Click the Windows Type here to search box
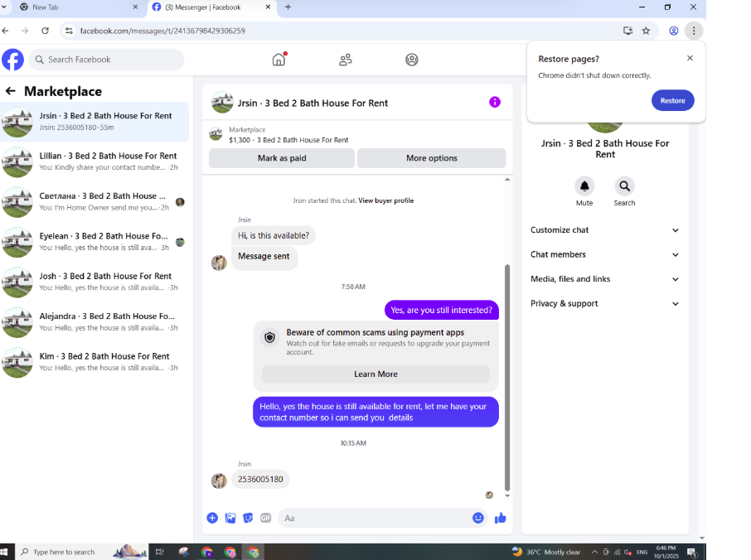The width and height of the screenshot is (751, 560). click(x=81, y=552)
